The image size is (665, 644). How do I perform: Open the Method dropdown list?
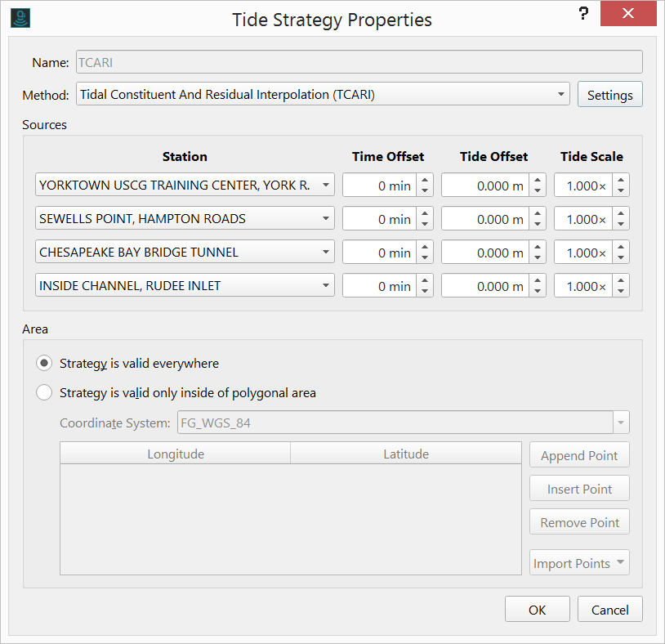[x=561, y=95]
